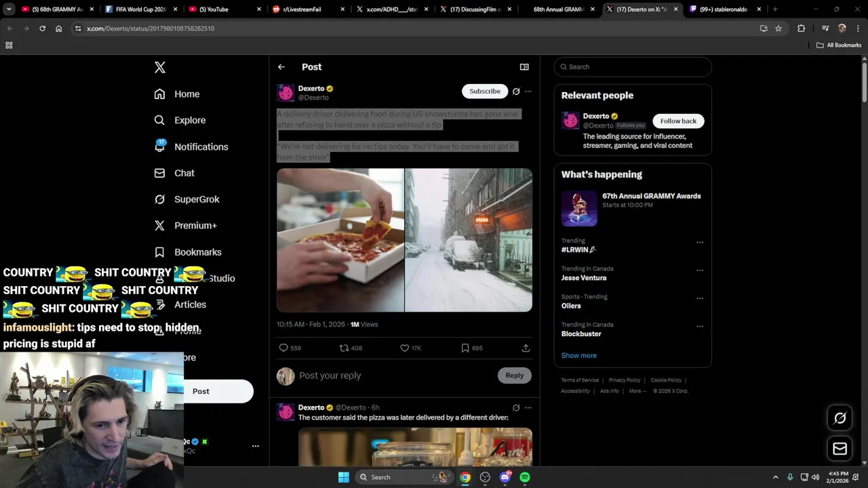Open more options on main Dexerto post
This screenshot has height=488, width=868.
(528, 91)
